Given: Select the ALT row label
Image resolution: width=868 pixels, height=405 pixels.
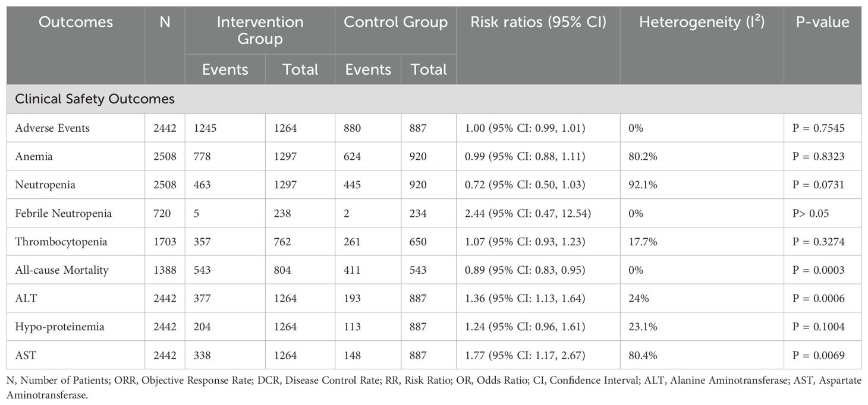Looking at the screenshot, I should [26, 299].
